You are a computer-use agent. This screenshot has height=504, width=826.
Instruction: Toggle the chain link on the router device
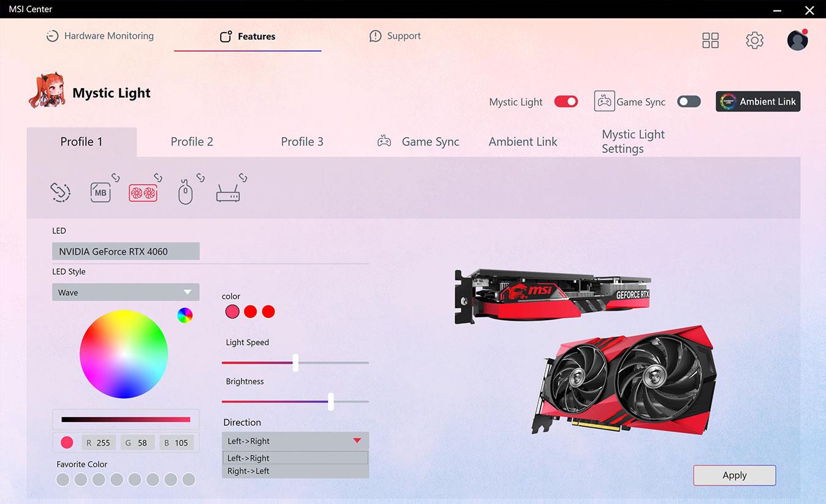pos(243,178)
